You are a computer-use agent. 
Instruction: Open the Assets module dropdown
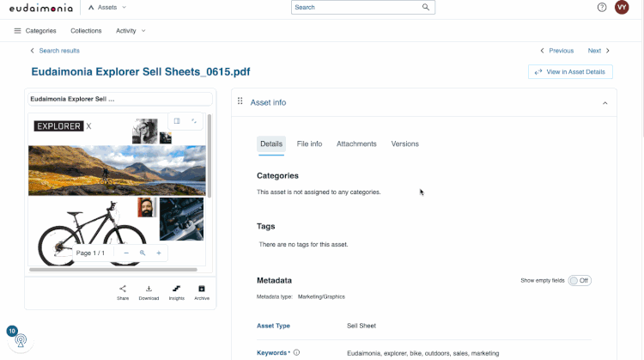pyautogui.click(x=107, y=8)
